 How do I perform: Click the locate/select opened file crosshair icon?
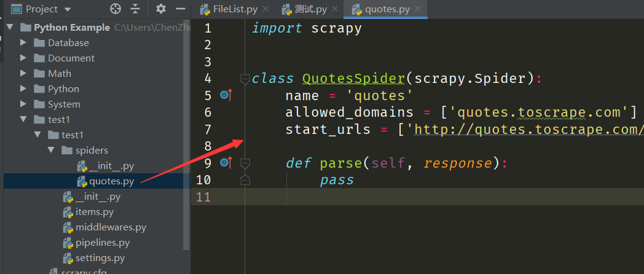116,9
